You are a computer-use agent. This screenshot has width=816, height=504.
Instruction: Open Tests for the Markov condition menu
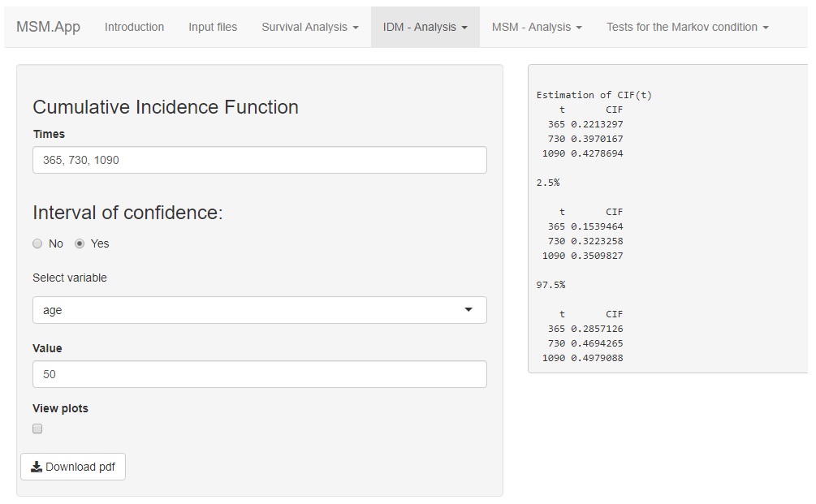(687, 27)
